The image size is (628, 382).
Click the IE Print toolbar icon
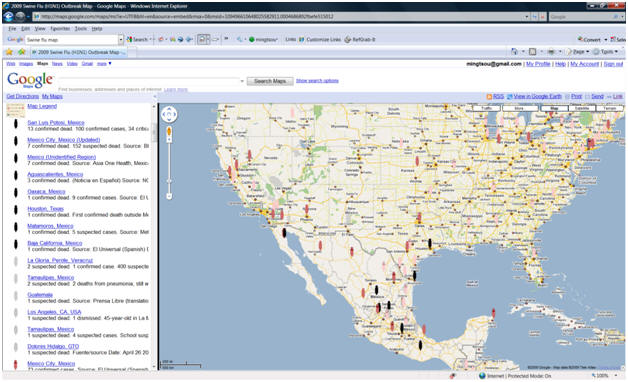(552, 52)
